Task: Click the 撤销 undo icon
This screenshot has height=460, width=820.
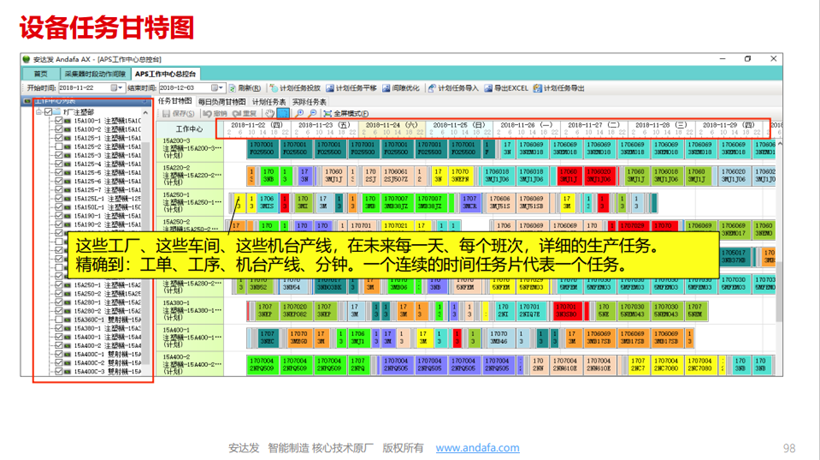Action: 207,113
